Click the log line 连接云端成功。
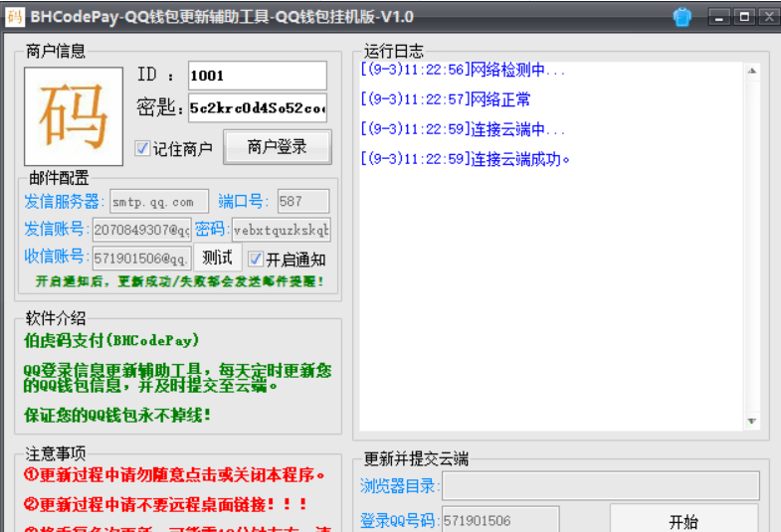Screen dimensions: 781x532 point(466,159)
